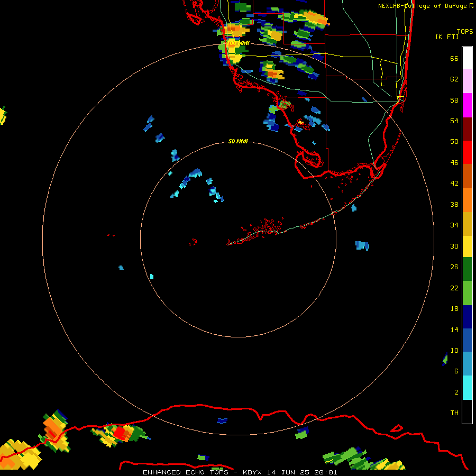Click the KBYX station identifier
Viewport: 476px width, 476px height.
tap(252, 472)
